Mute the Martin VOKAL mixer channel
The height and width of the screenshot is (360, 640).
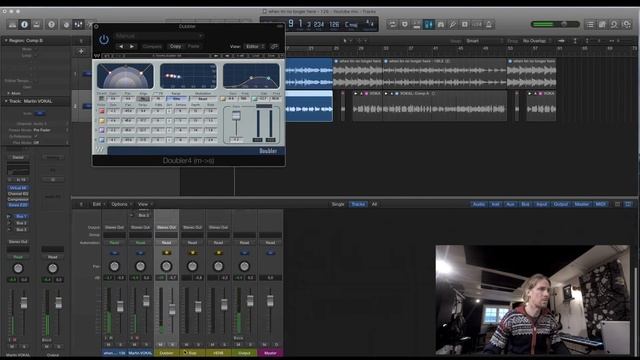point(135,345)
